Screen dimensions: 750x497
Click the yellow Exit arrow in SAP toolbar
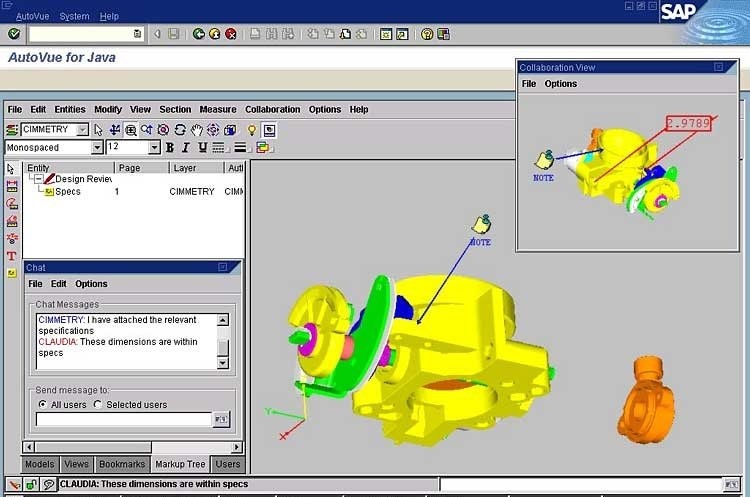coord(215,34)
